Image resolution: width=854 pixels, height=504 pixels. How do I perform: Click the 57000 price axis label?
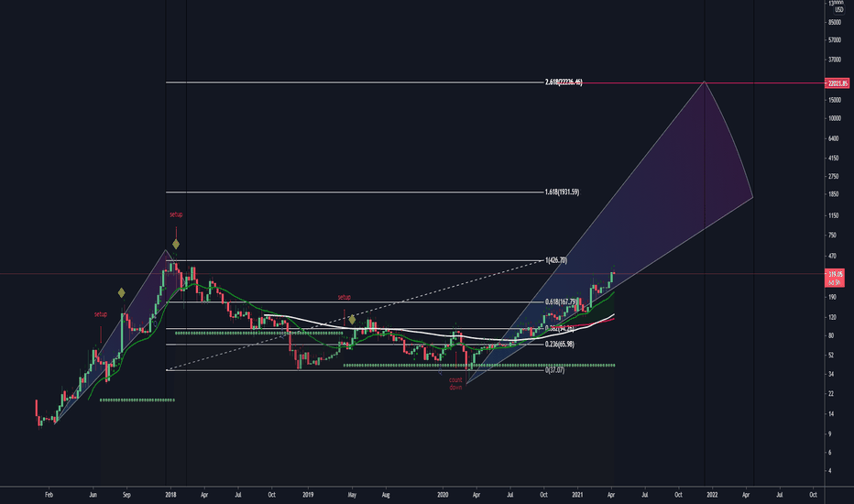click(835, 40)
